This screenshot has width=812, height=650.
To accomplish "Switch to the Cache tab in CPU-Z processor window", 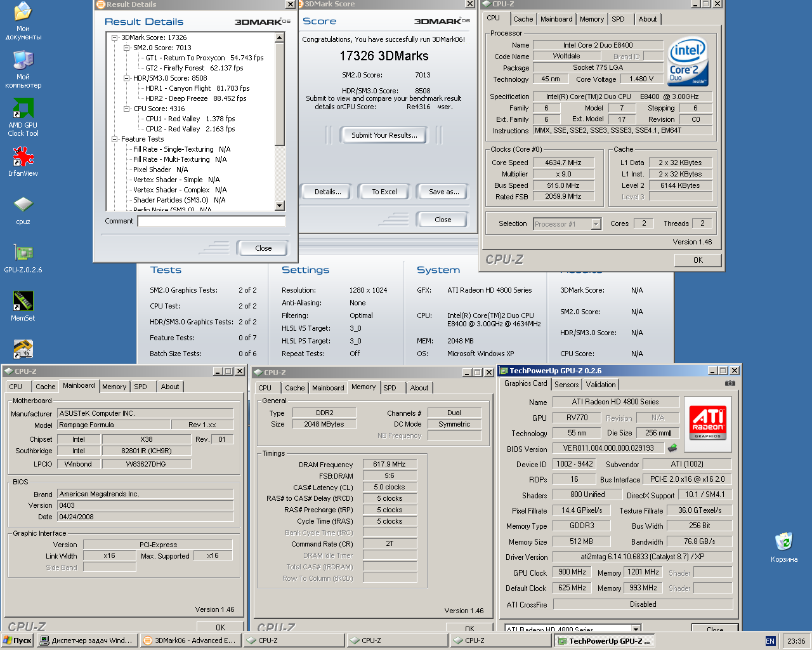I will click(523, 19).
